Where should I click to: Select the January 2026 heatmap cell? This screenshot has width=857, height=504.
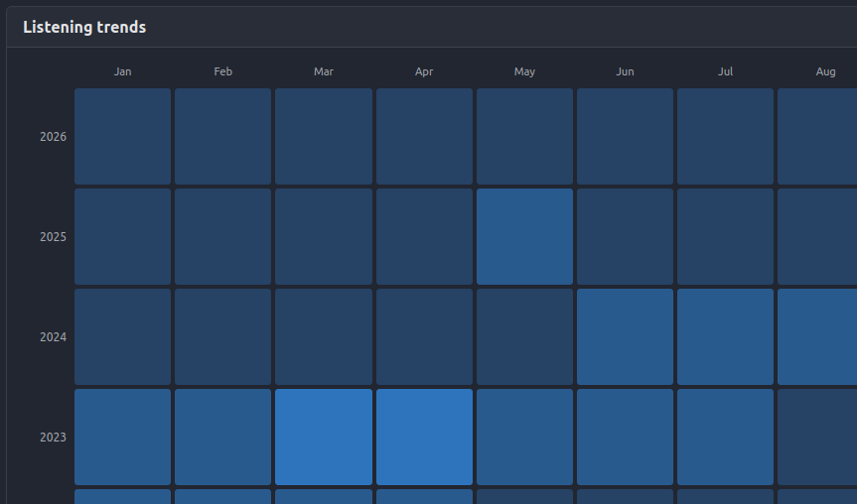122,137
